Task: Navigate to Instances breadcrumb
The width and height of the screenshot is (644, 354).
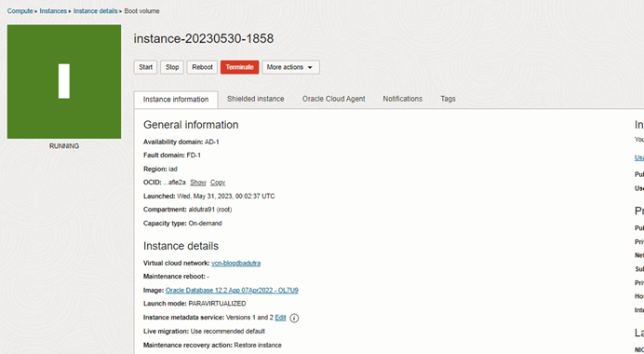Action: [x=53, y=11]
